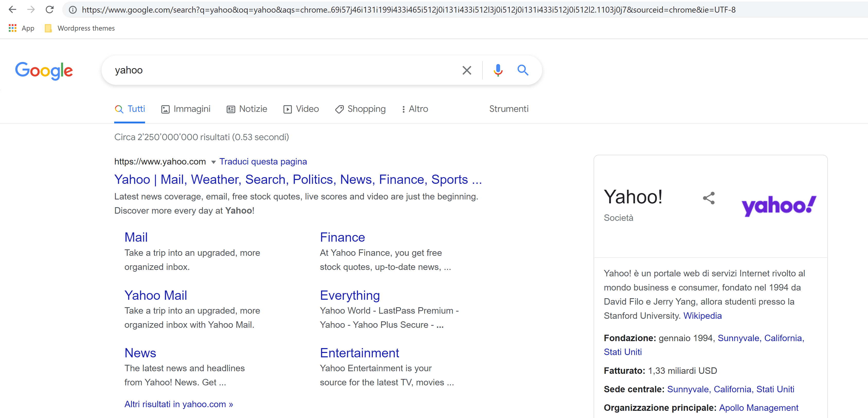Share the Yahoo! knowledge panel
Screen dimensions: 868x418
tap(709, 198)
